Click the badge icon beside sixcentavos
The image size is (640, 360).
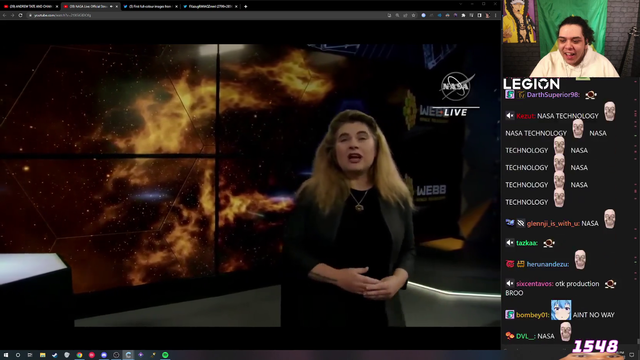coord(510,283)
